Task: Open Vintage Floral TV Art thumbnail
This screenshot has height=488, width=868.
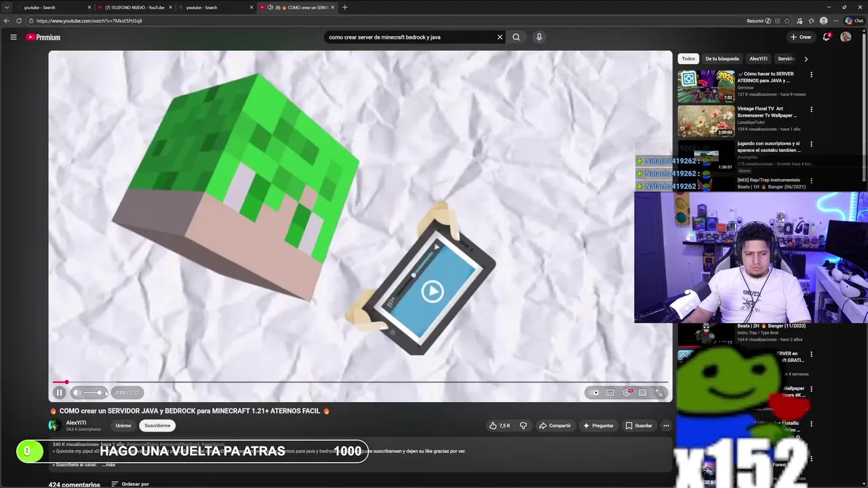Action: coord(706,121)
